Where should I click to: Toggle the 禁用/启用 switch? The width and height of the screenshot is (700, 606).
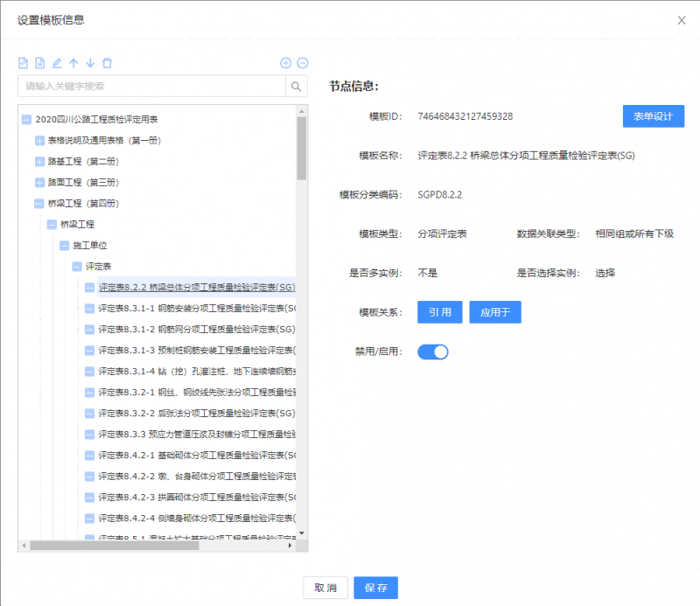pos(432,352)
